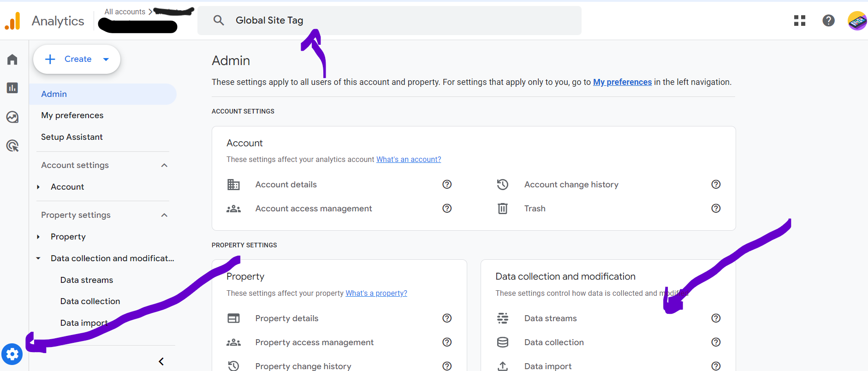The height and width of the screenshot is (371, 868).
Task: Collapse the Property settings section
Action: tap(164, 215)
